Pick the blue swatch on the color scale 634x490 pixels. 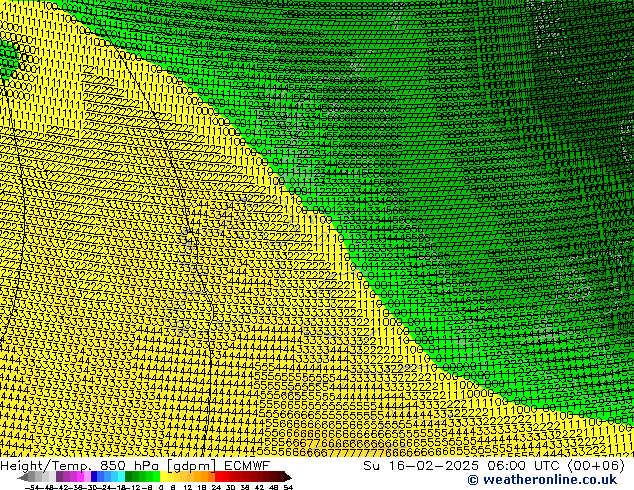[99, 477]
